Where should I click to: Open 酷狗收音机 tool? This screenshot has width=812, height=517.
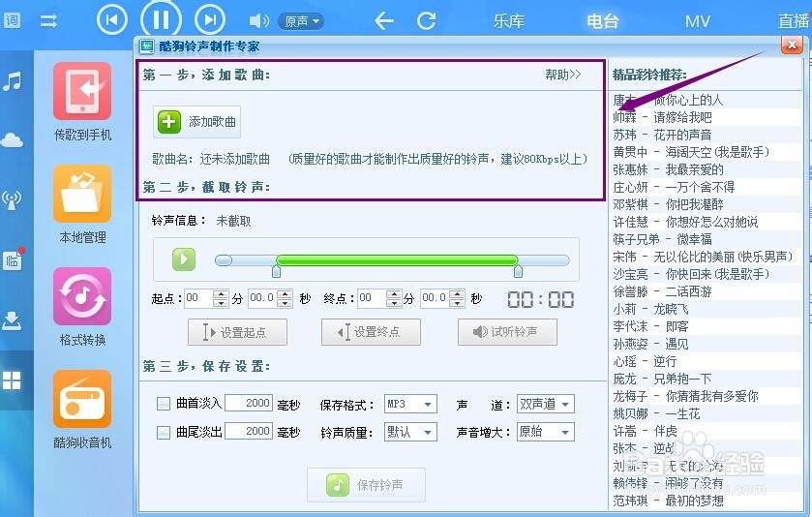tap(82, 410)
